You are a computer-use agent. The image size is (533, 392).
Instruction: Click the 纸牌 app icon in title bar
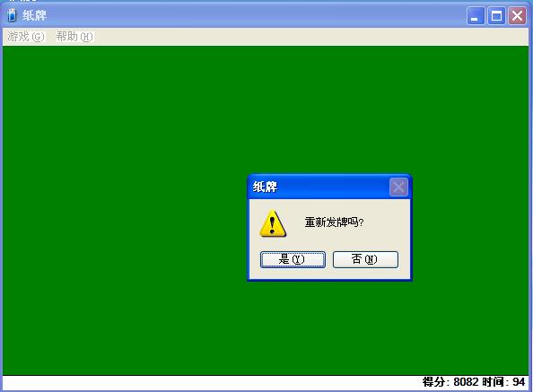12,15
